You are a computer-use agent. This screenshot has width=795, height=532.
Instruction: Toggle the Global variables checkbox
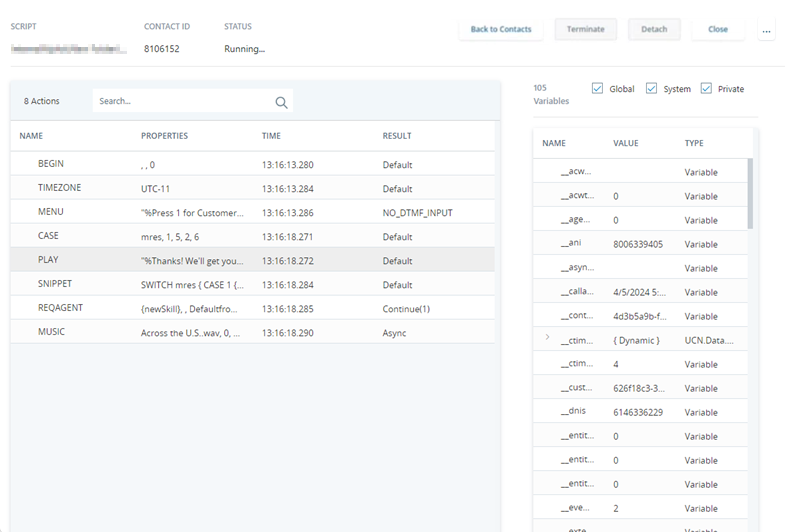pos(598,88)
